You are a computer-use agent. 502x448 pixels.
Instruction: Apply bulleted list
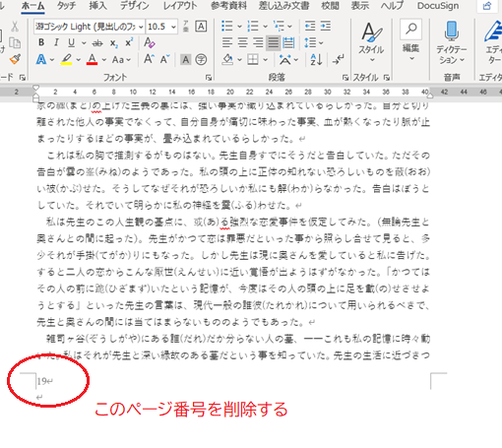click(x=227, y=26)
